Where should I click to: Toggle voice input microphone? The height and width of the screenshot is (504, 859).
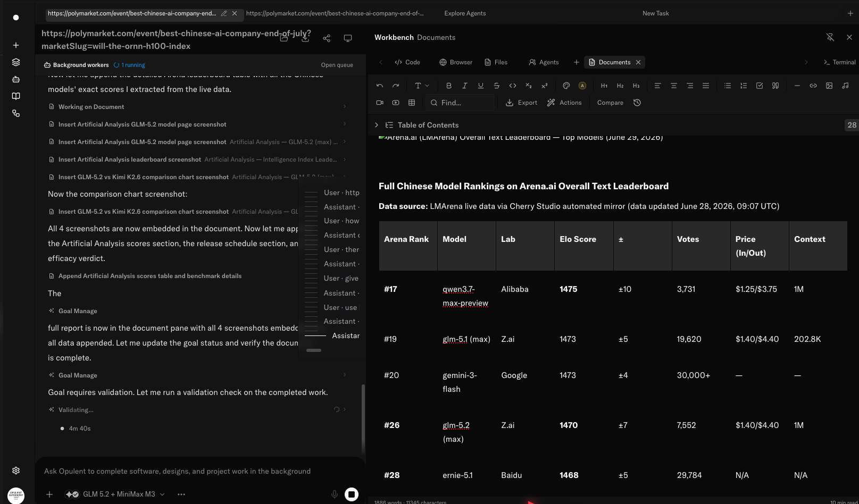(335, 494)
